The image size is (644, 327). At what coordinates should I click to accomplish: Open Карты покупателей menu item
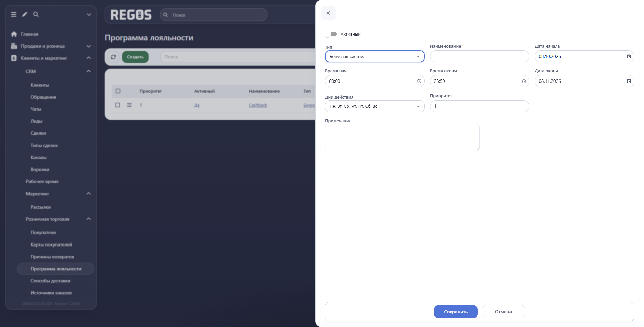pos(51,244)
